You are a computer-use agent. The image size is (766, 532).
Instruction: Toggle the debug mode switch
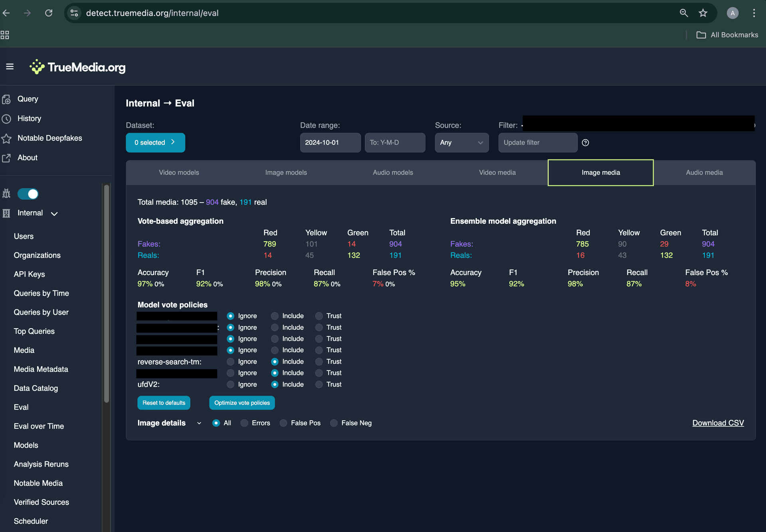click(x=28, y=194)
